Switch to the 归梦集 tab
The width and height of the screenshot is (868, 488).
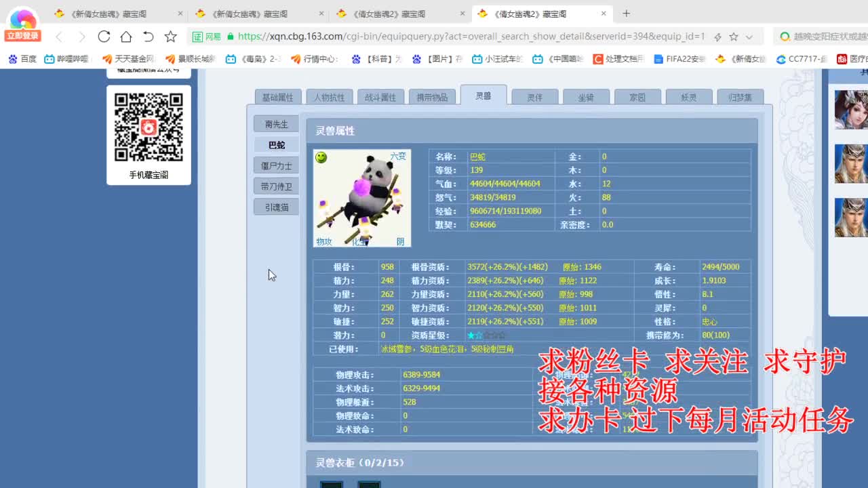(x=741, y=98)
